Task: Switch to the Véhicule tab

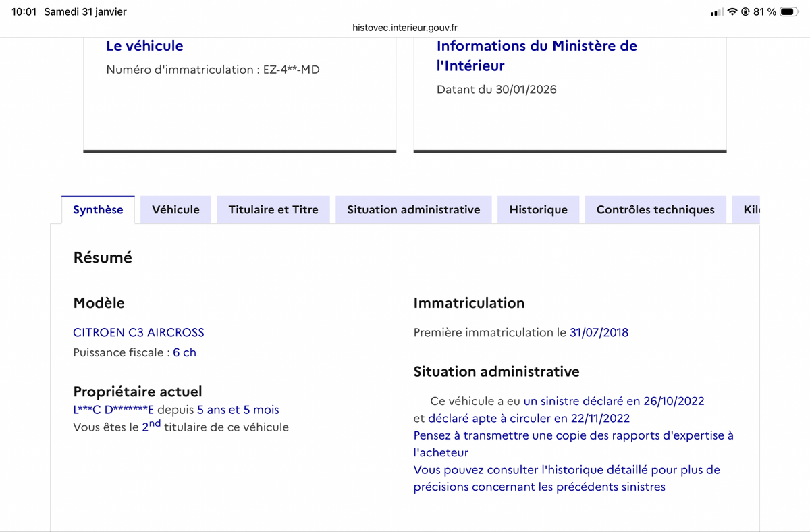Action: pos(175,209)
